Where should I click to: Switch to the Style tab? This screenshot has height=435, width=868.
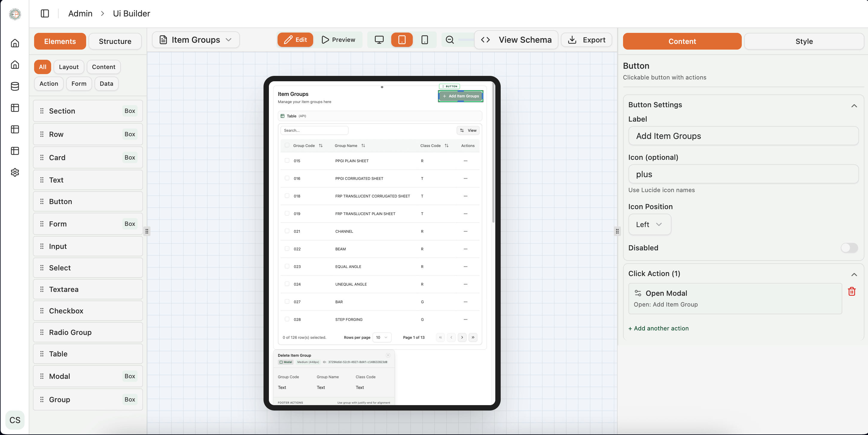pyautogui.click(x=804, y=42)
